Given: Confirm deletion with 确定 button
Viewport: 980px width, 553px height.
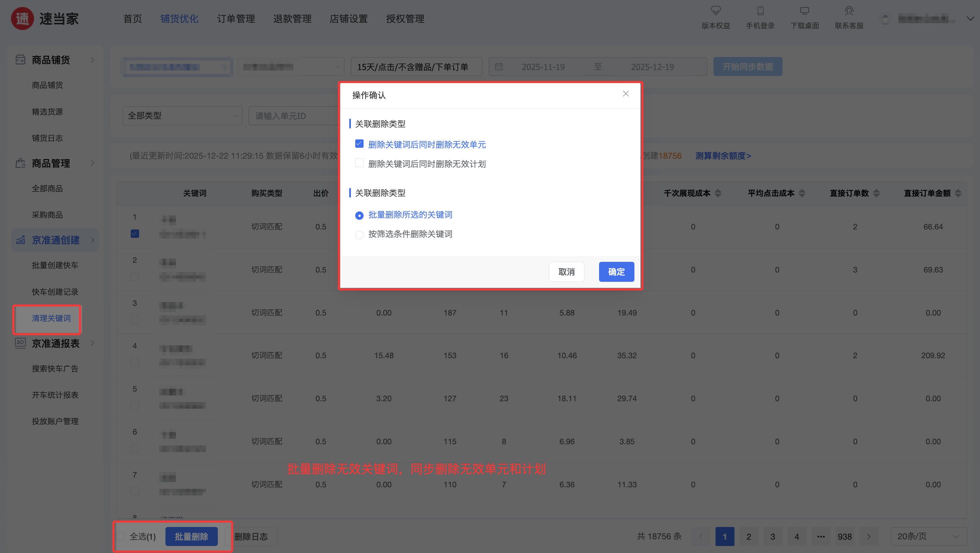Looking at the screenshot, I should [616, 271].
